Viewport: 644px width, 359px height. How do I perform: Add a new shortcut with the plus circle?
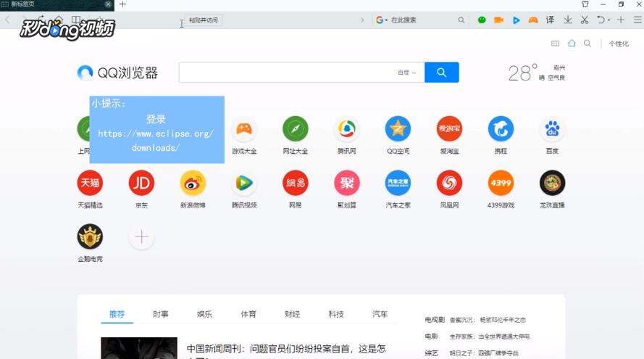pos(141,237)
